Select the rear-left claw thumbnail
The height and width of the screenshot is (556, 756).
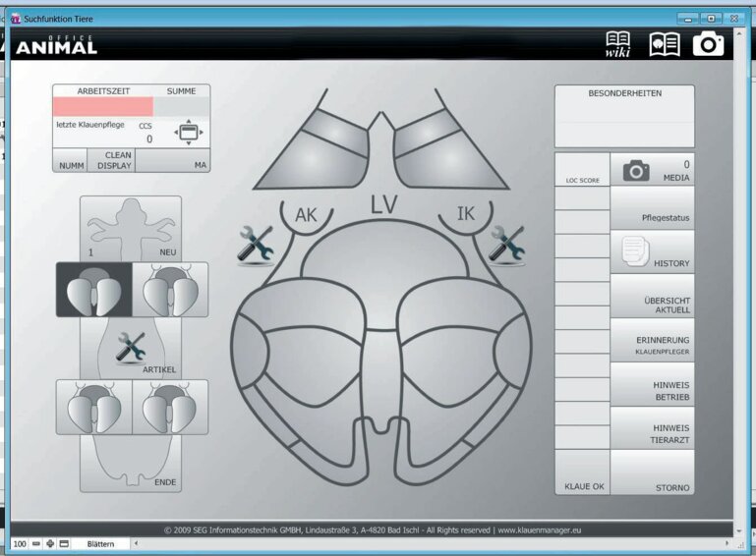[x=93, y=407]
